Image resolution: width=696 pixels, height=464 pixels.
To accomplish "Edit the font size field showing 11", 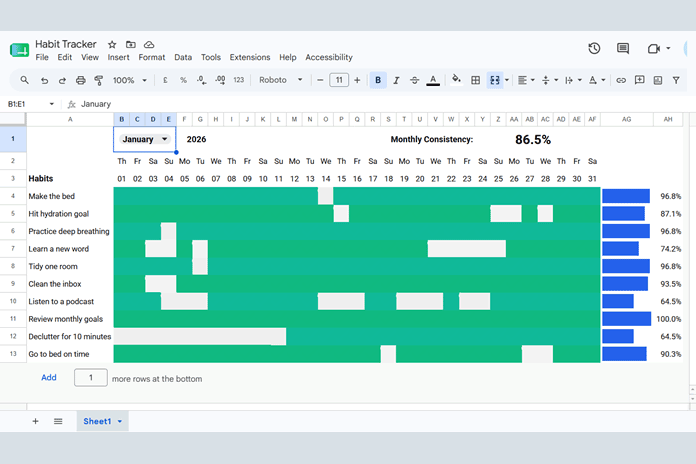I will pos(339,80).
